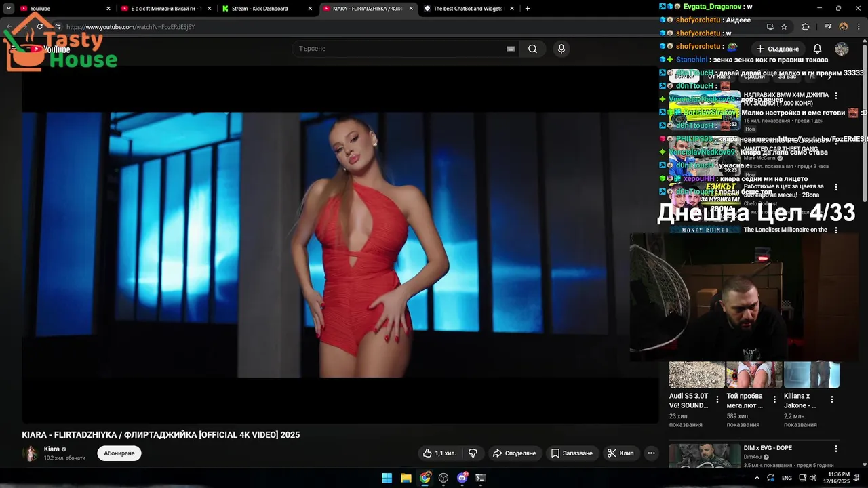This screenshot has height=488, width=868.
Task: Open options for Kiliana x Jakone video
Action: (x=832, y=399)
